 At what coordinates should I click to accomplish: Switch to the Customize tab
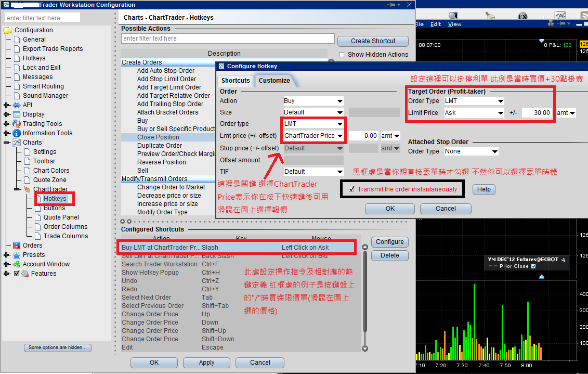click(274, 81)
